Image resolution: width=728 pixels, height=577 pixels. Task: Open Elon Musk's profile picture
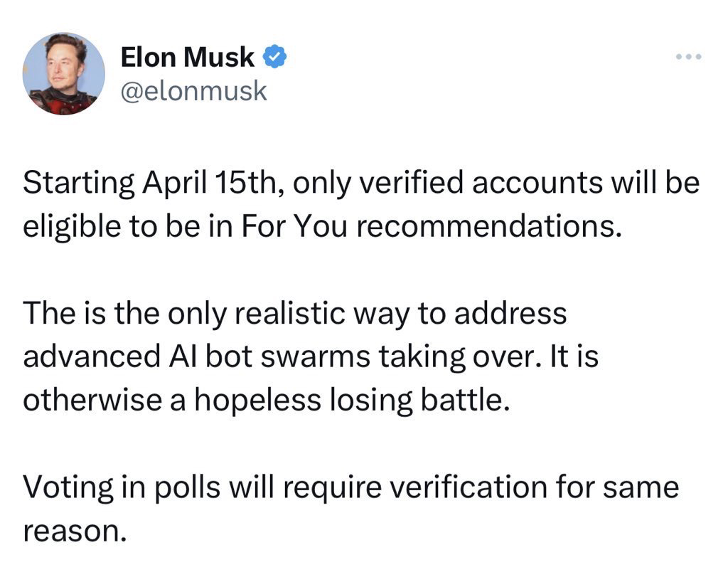click(64, 74)
